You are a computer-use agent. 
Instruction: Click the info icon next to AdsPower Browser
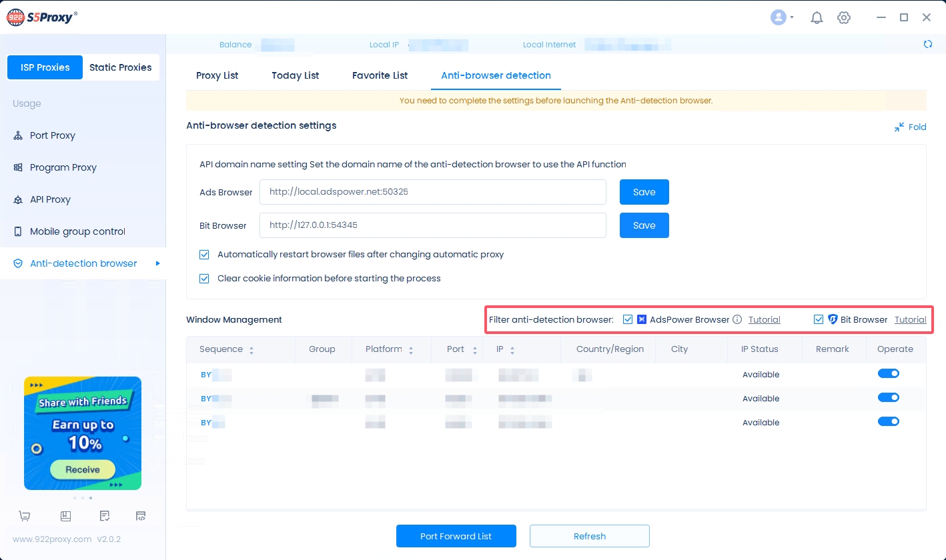pos(737,320)
